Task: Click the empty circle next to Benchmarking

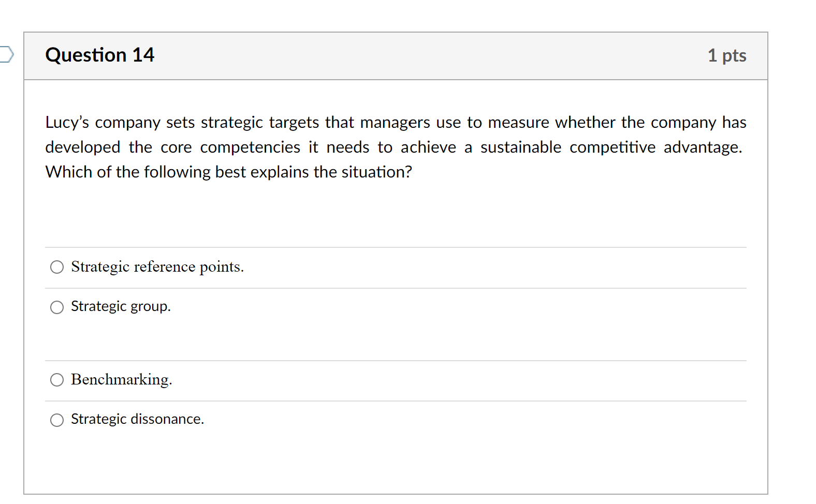Action: click(57, 380)
